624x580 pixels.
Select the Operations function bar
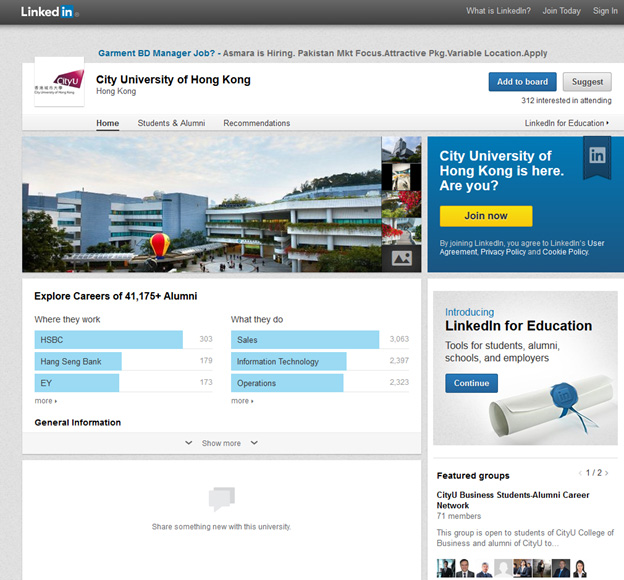point(287,383)
